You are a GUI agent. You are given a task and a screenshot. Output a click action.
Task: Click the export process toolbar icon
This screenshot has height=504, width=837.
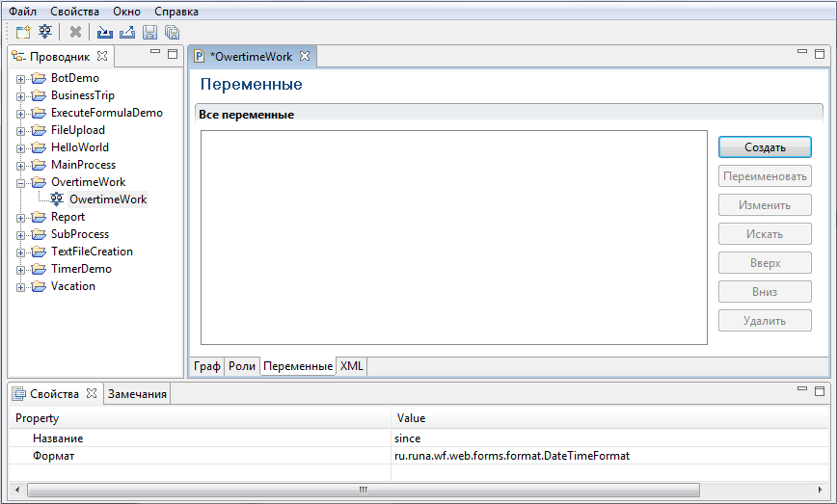(x=127, y=33)
